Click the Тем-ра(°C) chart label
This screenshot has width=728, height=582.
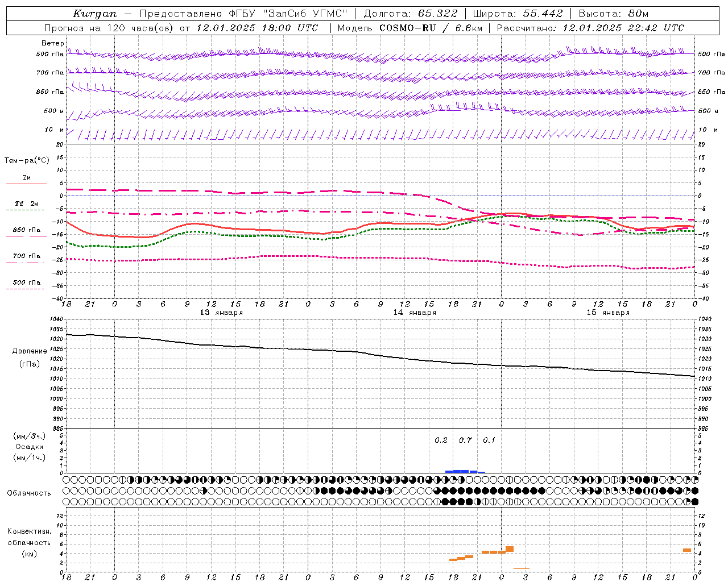pos(27,161)
